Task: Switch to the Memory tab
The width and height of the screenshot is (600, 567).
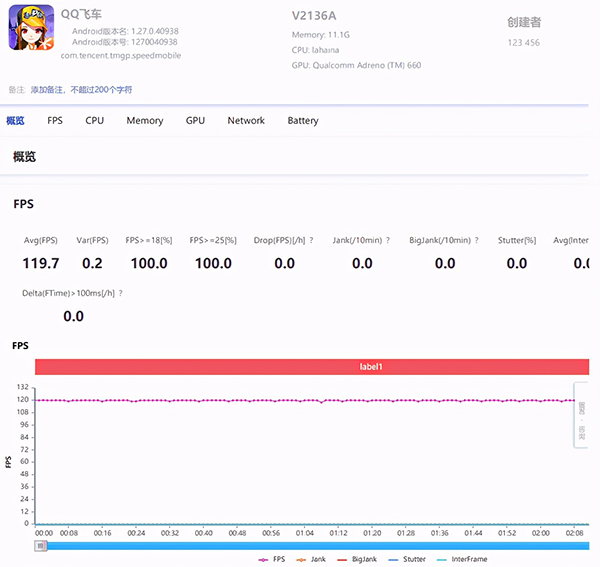Action: [144, 121]
